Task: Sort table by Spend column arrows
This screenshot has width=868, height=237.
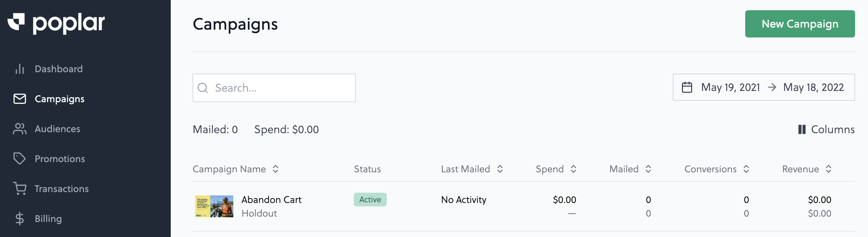Action: tap(573, 169)
